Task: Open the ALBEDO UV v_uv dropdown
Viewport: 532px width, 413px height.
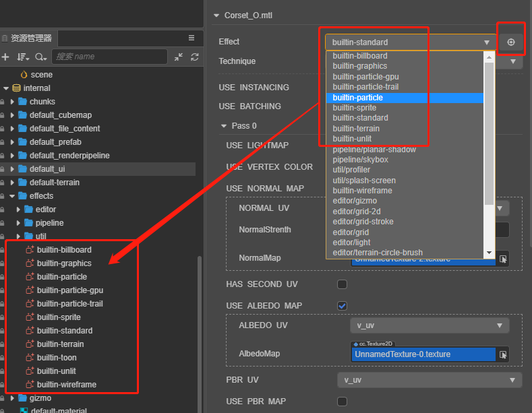Action: pos(430,325)
